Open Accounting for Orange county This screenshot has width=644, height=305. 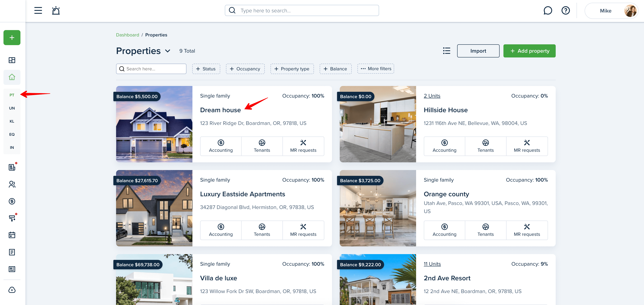pyautogui.click(x=444, y=230)
